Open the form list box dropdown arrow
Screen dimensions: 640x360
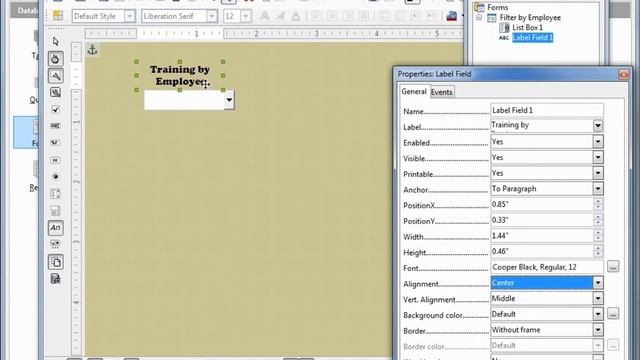click(x=229, y=100)
